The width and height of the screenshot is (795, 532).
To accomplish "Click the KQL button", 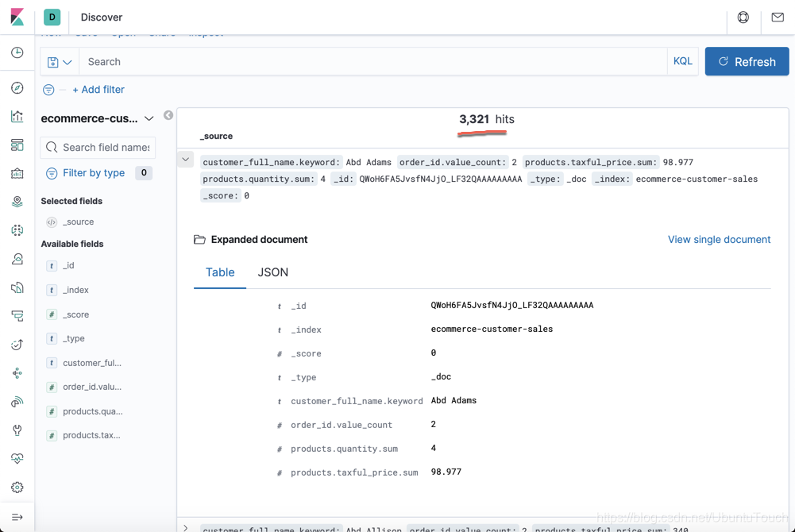I will (681, 60).
